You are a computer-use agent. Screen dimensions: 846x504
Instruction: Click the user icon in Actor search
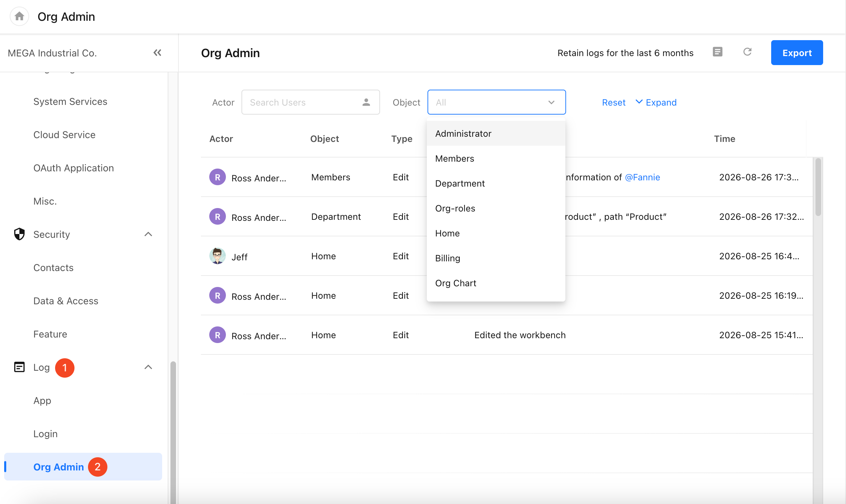click(x=366, y=102)
